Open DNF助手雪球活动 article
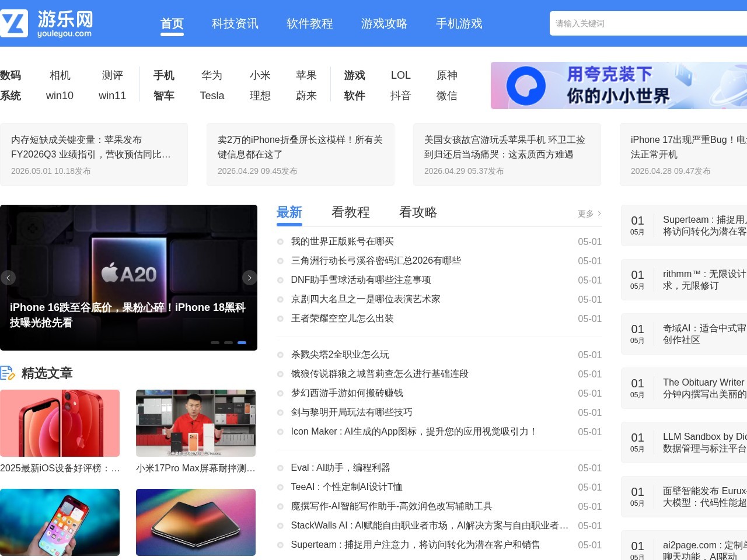747x560 pixels. pos(361,280)
